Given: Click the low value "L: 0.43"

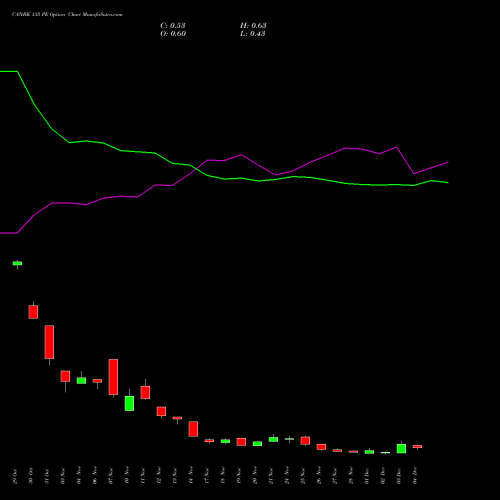Looking at the screenshot, I should [253, 34].
